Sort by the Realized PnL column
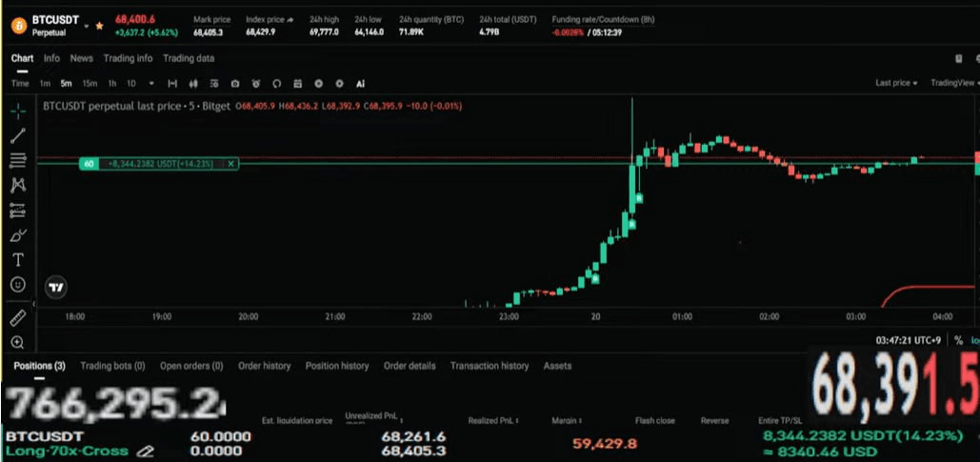This screenshot has height=462, width=980. coord(493,421)
